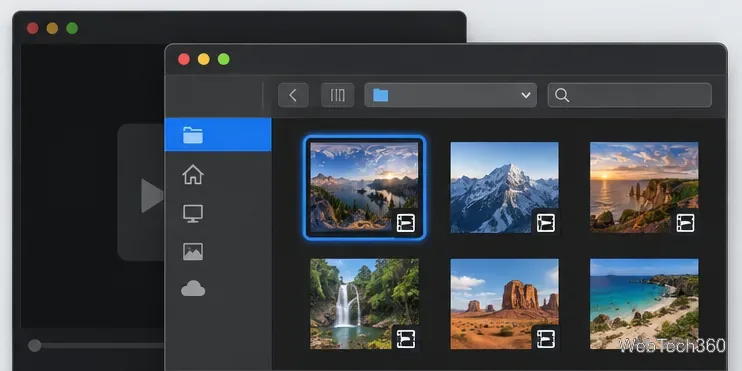This screenshot has height=371, width=742.
Task: Close the file browser window with the red button
Action: click(184, 59)
